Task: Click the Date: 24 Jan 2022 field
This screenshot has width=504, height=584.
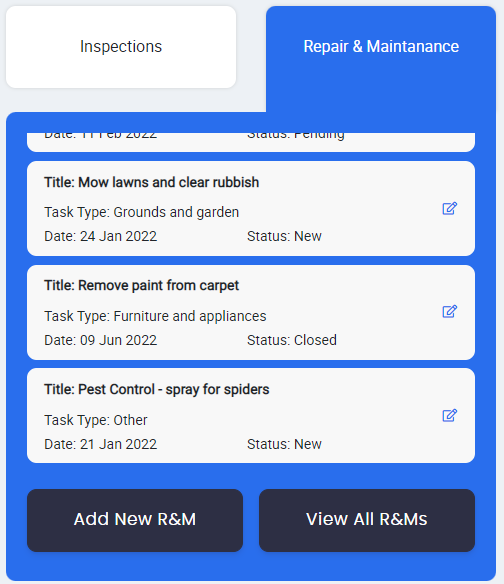Action: point(101,236)
